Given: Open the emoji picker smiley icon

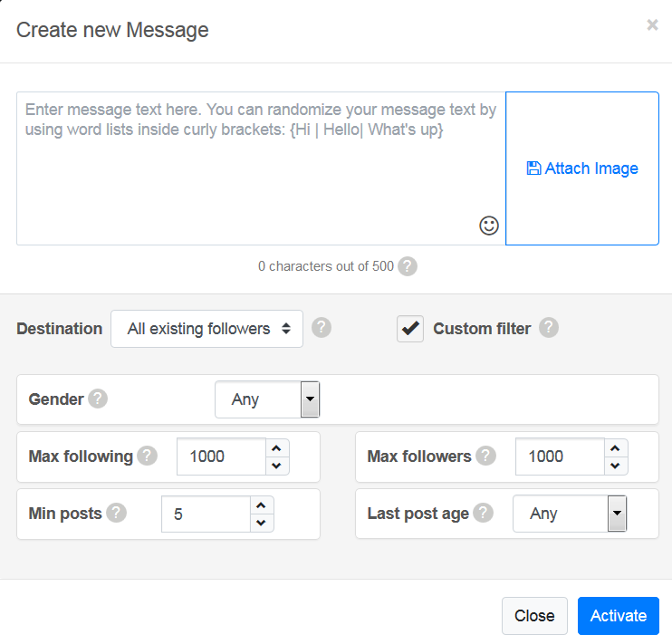Looking at the screenshot, I should pos(488,226).
